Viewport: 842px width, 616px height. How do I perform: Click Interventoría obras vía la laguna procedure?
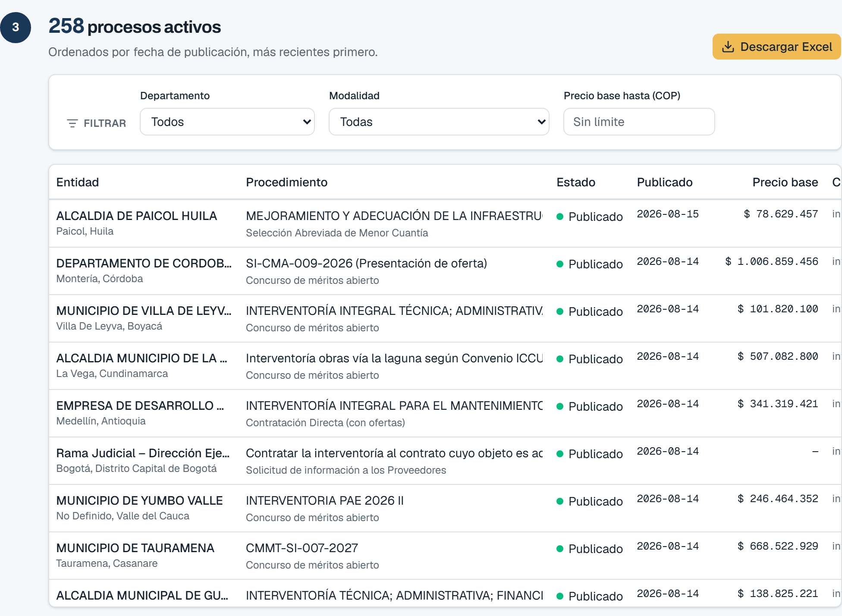click(x=394, y=358)
